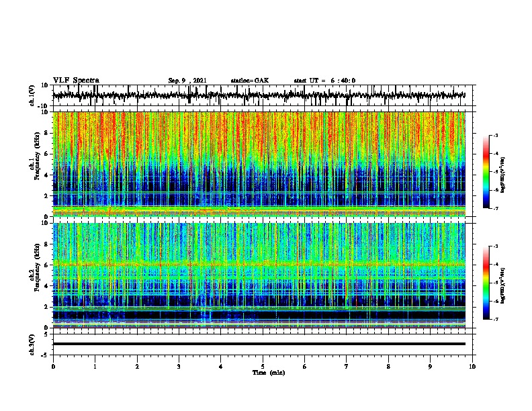Click inside the ch.2 spectrogram panel
The height and width of the screenshot is (411, 532).
(259, 275)
